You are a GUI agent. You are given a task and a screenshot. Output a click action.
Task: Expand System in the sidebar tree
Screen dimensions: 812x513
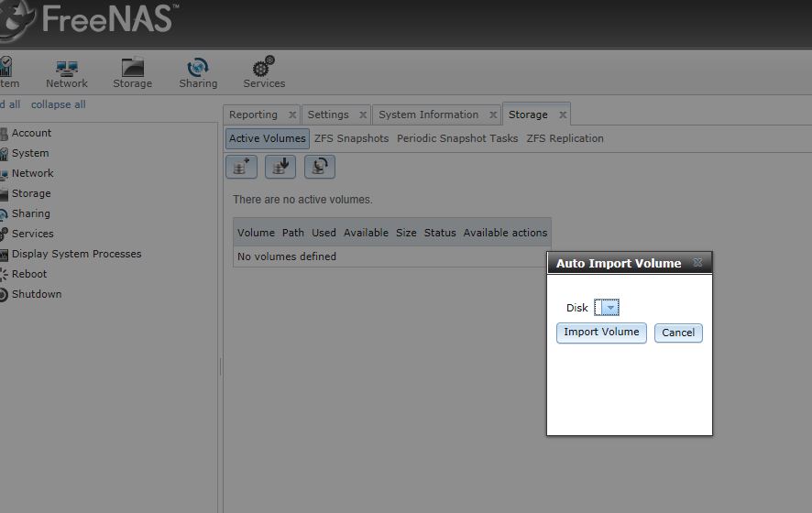pos(30,153)
